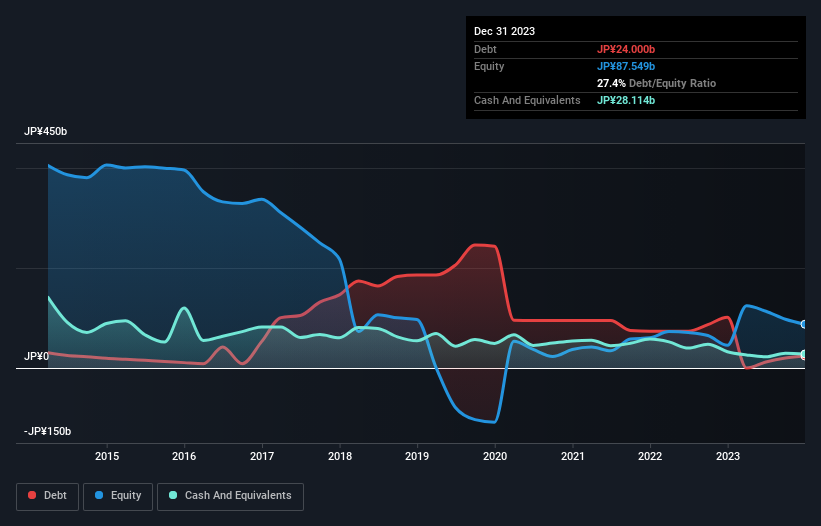Select the 2015 x-axis label
This screenshot has height=526, width=821.
(x=107, y=456)
